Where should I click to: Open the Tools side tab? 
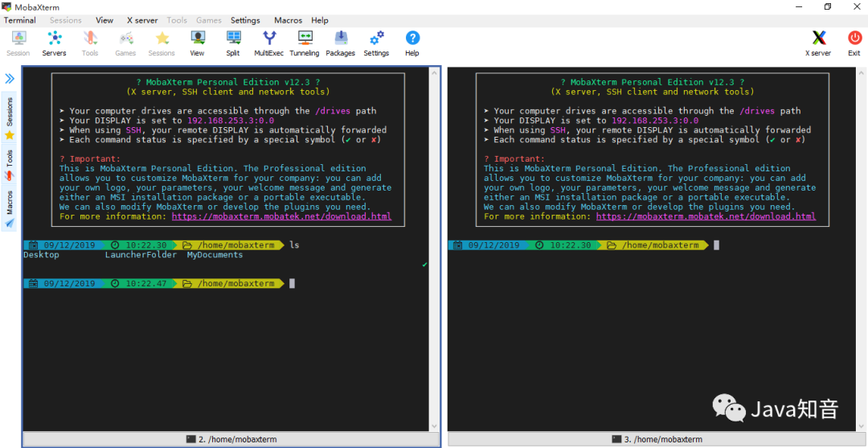[x=10, y=165]
